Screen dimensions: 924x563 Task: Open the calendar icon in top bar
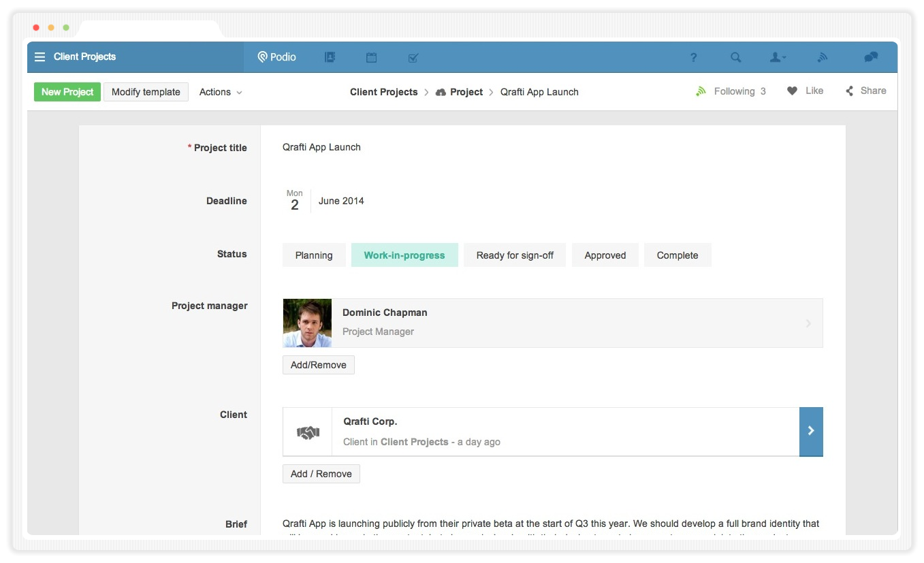click(371, 57)
